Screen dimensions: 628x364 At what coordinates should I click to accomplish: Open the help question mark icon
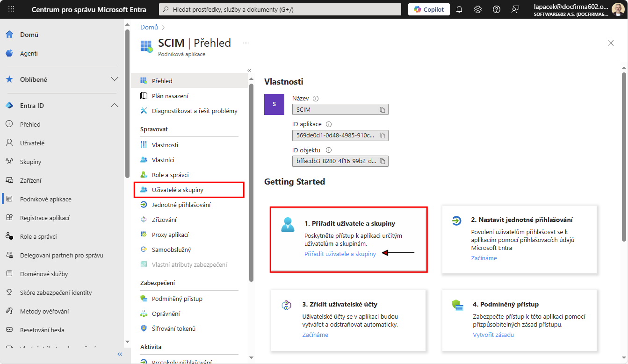[x=497, y=9]
